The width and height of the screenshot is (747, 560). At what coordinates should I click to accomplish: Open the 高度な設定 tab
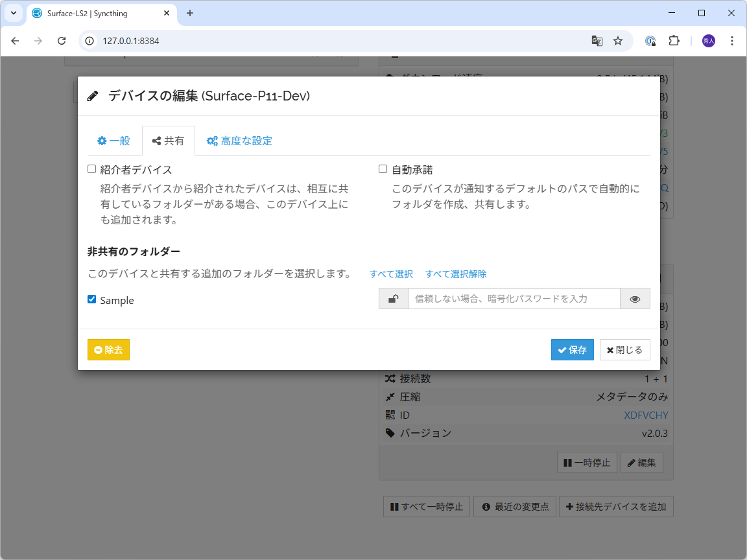click(x=239, y=140)
